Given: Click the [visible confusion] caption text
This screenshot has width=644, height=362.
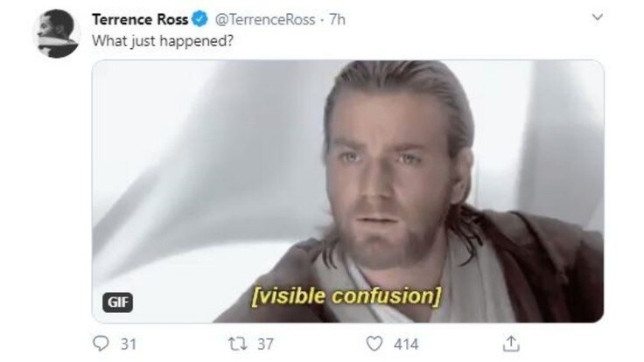Looking at the screenshot, I should 346,296.
